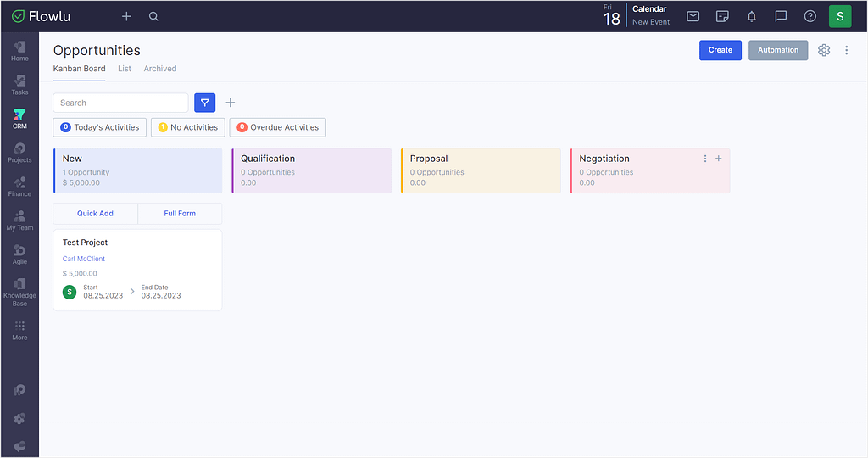
Task: Click the blue filter funnel button
Action: pos(205,103)
